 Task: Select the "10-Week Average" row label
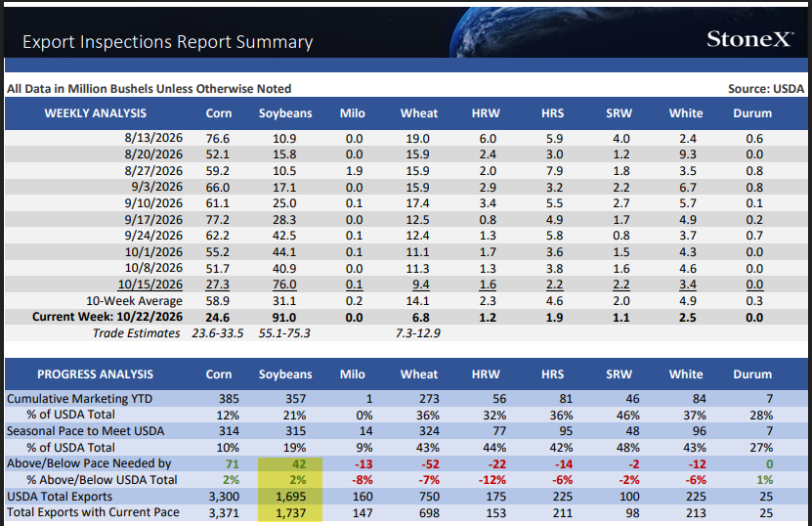134,301
